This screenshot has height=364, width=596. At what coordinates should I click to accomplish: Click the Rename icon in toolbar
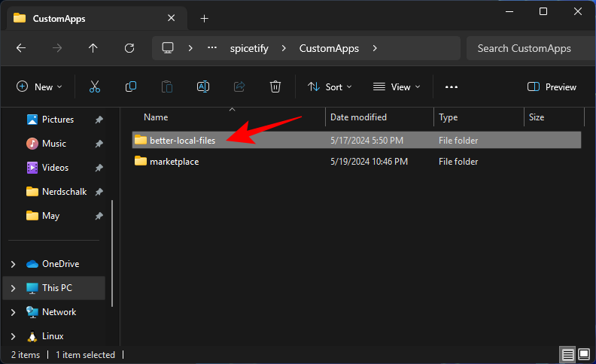203,87
